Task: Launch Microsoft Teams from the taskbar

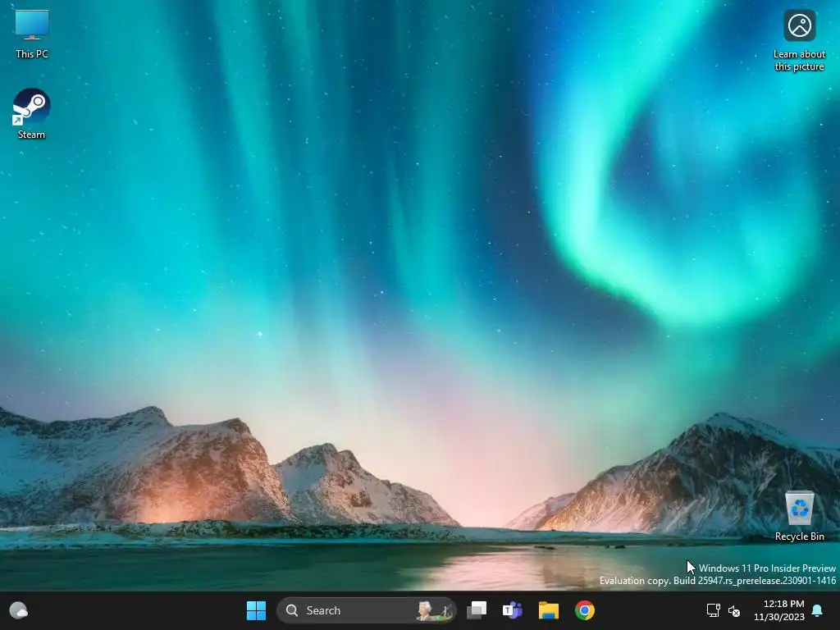Action: [x=512, y=610]
